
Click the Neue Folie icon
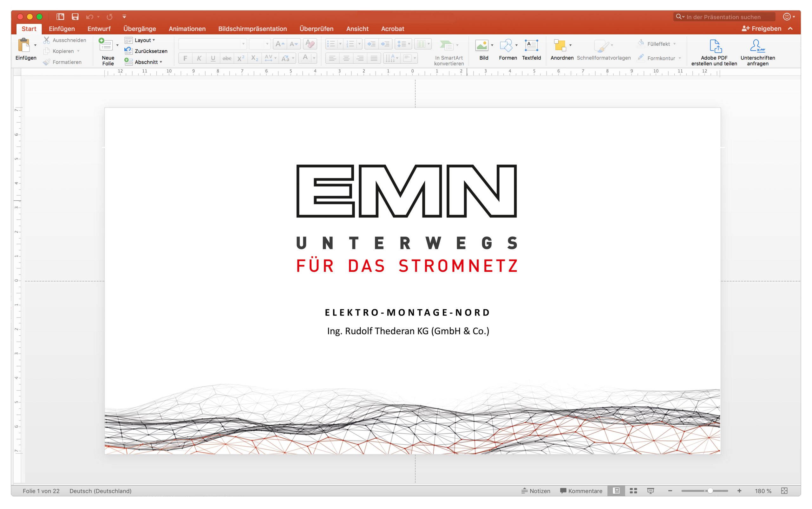106,44
